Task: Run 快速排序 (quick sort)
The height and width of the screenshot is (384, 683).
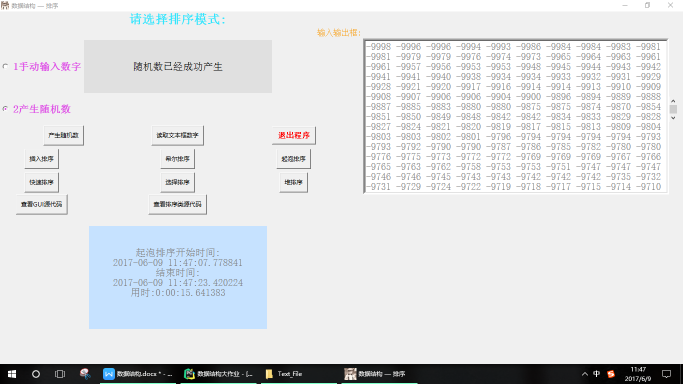Action: coord(41,182)
